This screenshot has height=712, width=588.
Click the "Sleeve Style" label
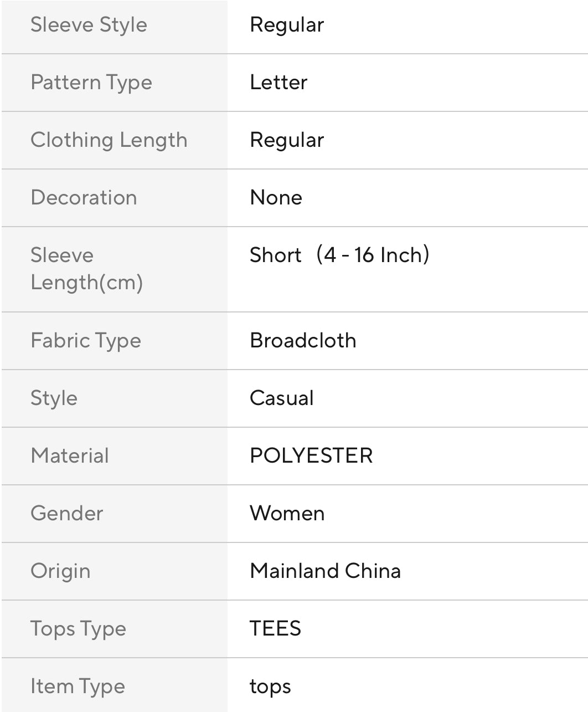pyautogui.click(x=89, y=25)
